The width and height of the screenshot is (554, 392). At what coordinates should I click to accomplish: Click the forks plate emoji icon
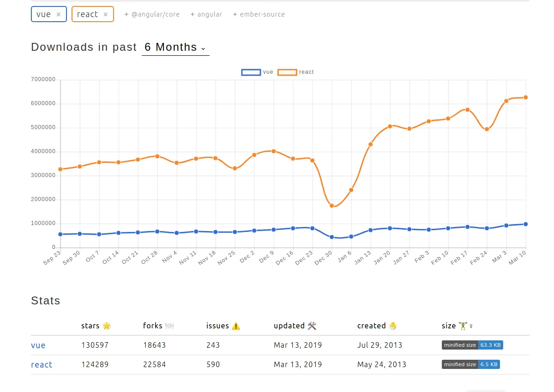169,326
